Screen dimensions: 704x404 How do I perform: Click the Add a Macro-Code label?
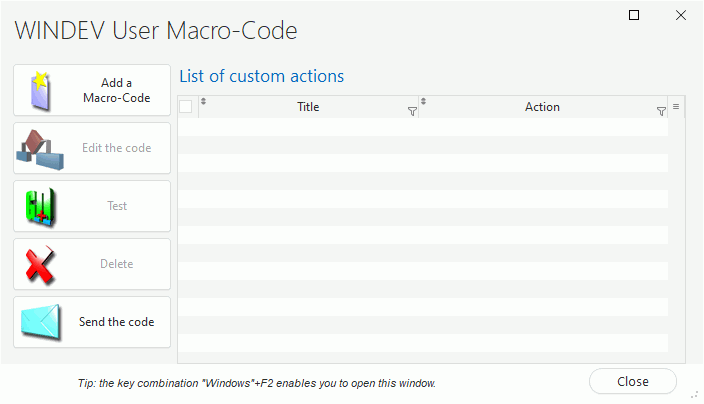117,90
